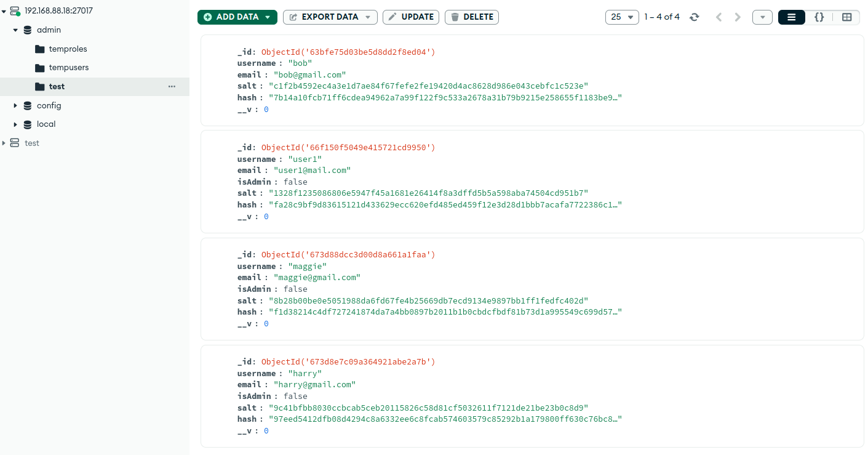Viewport: 868px width, 455px height.
Task: Click the local database icon
Action: [x=28, y=124]
